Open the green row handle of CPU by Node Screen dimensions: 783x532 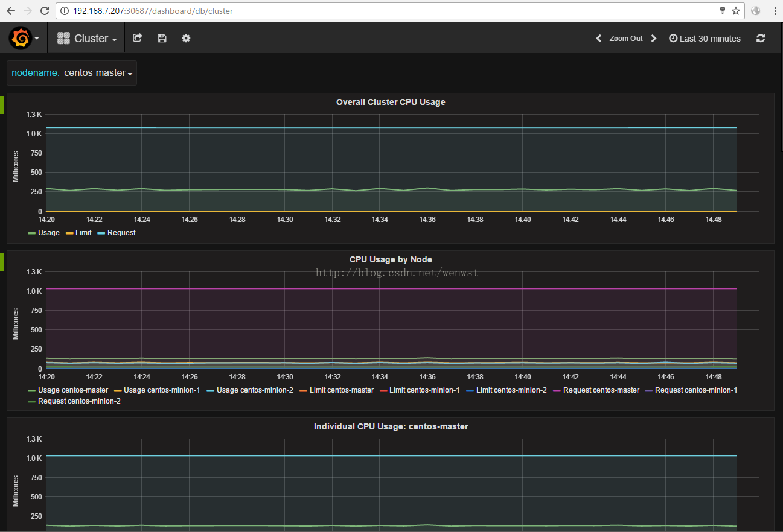click(2, 262)
